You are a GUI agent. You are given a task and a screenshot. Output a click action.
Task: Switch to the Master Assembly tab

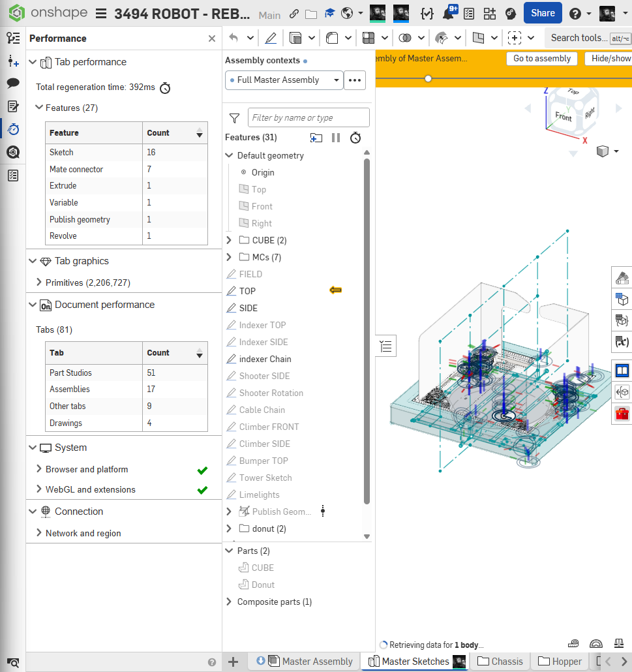[x=317, y=662]
